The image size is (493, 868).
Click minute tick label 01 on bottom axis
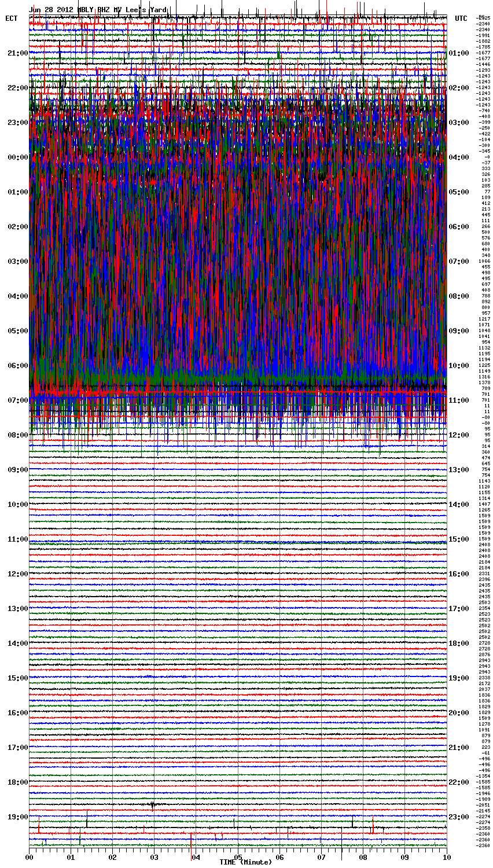pos(71,857)
